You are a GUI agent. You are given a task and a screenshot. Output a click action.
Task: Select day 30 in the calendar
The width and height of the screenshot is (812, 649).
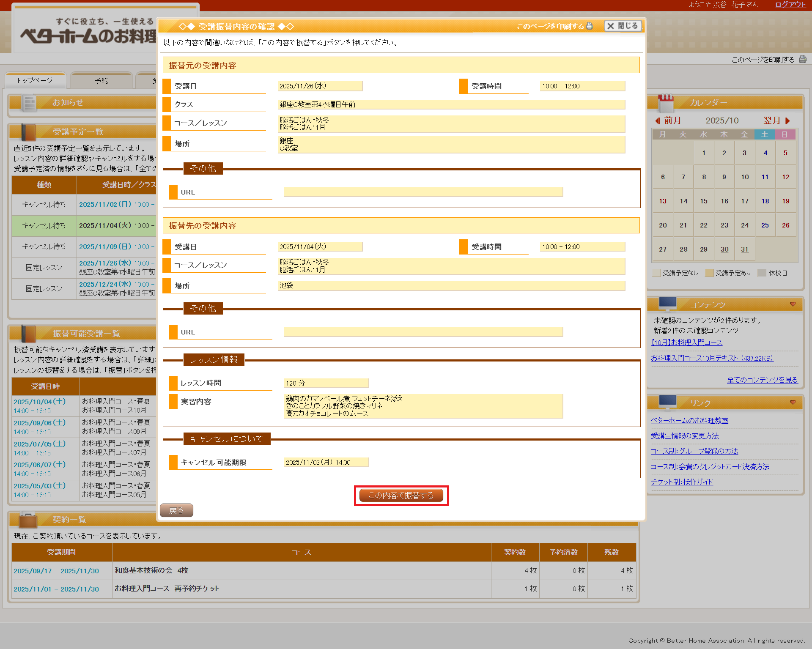[724, 249]
